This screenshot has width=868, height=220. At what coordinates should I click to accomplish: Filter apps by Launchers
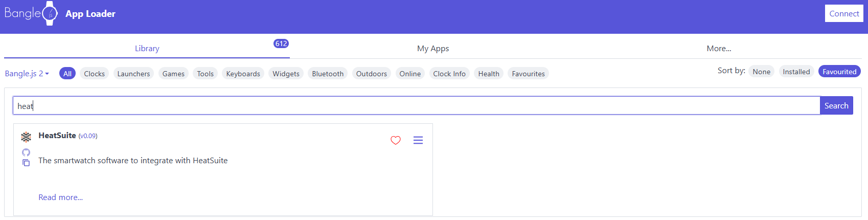pyautogui.click(x=133, y=74)
